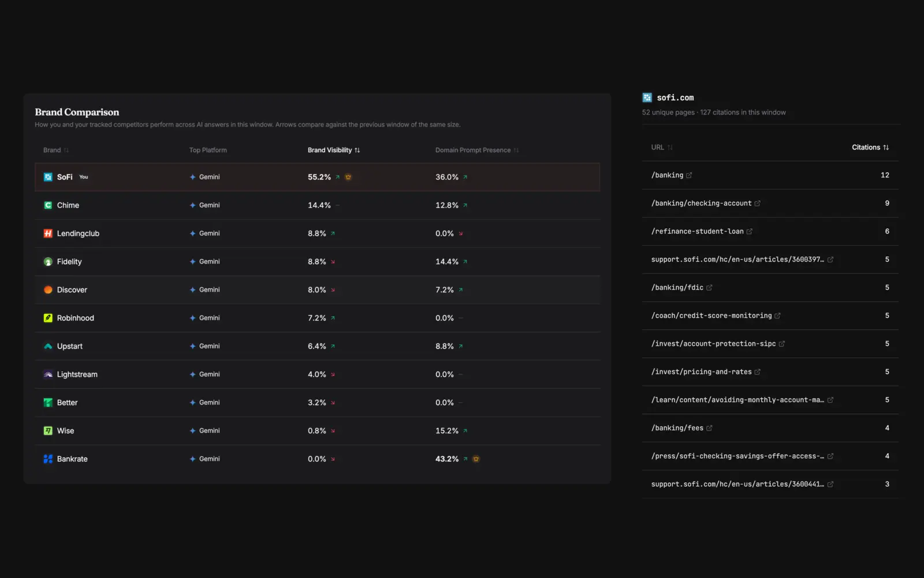Open the /banking/fdic link
Viewport: 924px width, 578px height.
[x=677, y=288]
